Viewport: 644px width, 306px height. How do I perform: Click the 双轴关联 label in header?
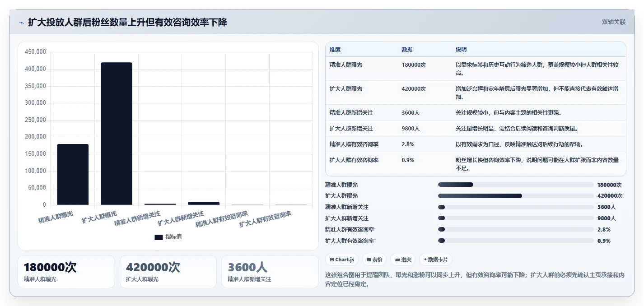[x=614, y=22]
